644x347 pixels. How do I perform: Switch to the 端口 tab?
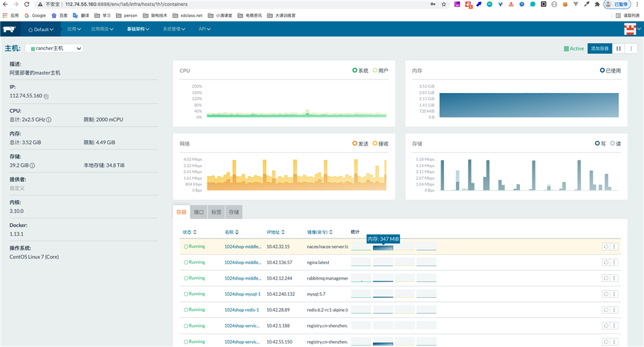[x=199, y=212]
